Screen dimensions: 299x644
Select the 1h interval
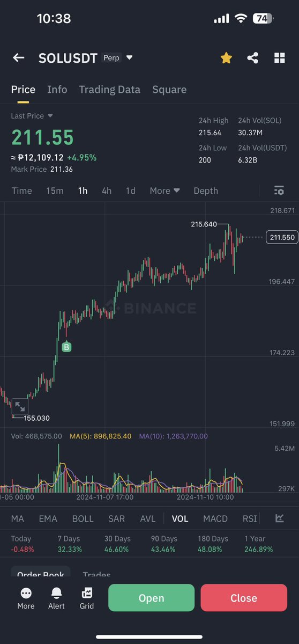click(x=83, y=191)
